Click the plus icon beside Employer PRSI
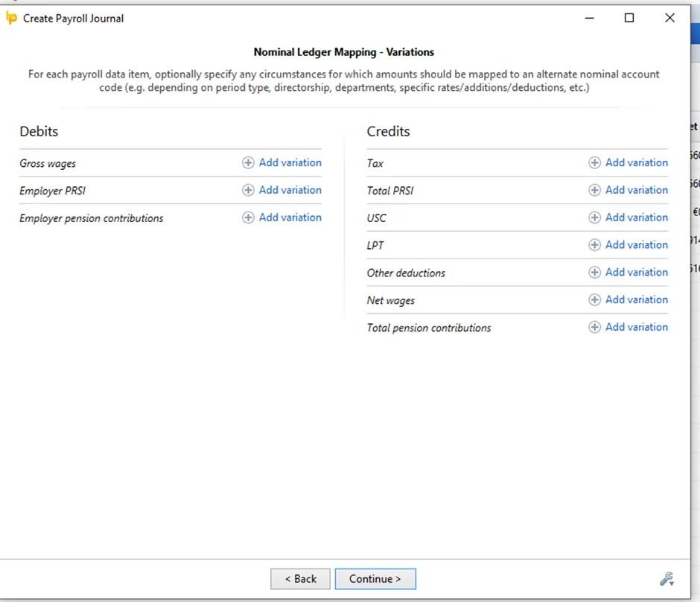This screenshot has width=700, height=602. tap(248, 190)
